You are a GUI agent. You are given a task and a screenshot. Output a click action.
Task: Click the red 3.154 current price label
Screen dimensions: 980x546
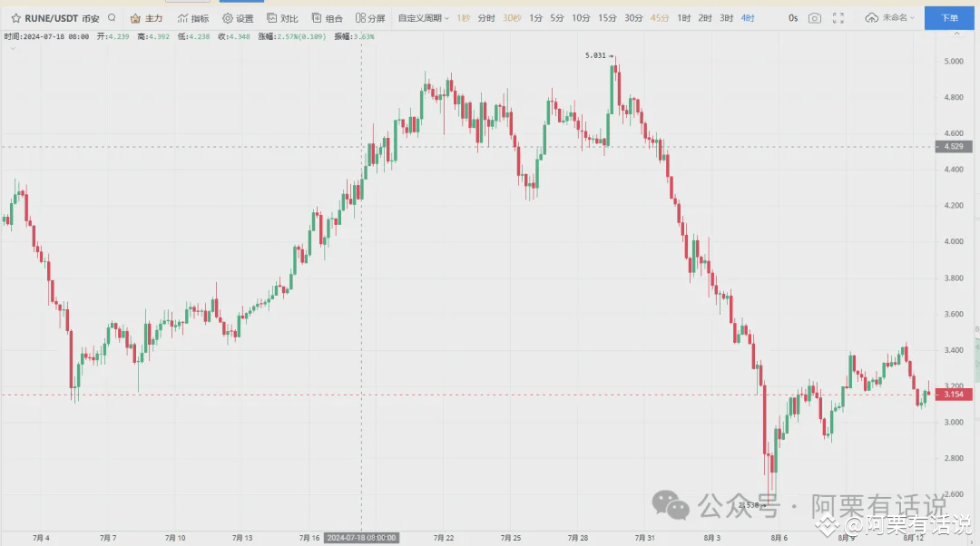[953, 395]
